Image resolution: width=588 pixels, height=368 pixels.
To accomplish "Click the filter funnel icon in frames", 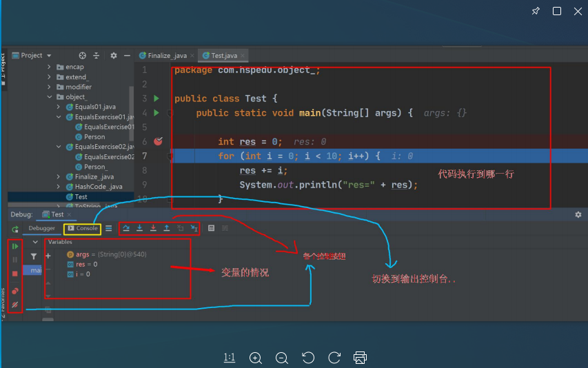I will click(34, 256).
